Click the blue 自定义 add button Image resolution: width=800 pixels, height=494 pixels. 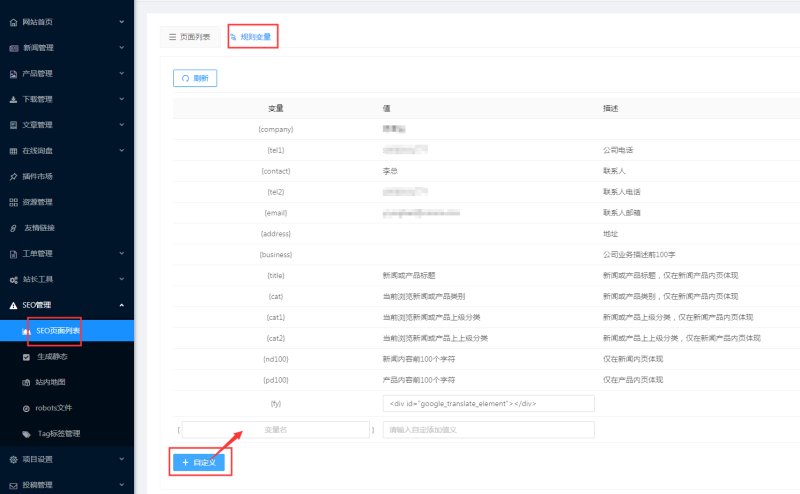(199, 462)
